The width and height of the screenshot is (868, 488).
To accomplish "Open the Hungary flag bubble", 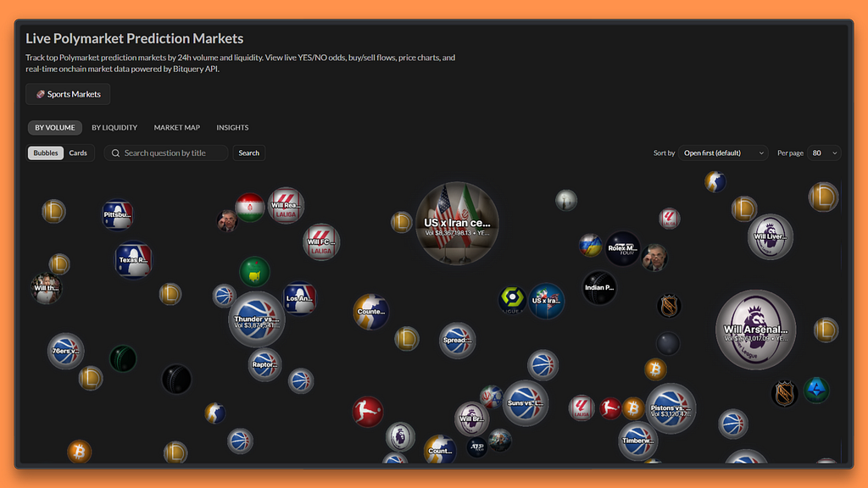I will coord(250,208).
